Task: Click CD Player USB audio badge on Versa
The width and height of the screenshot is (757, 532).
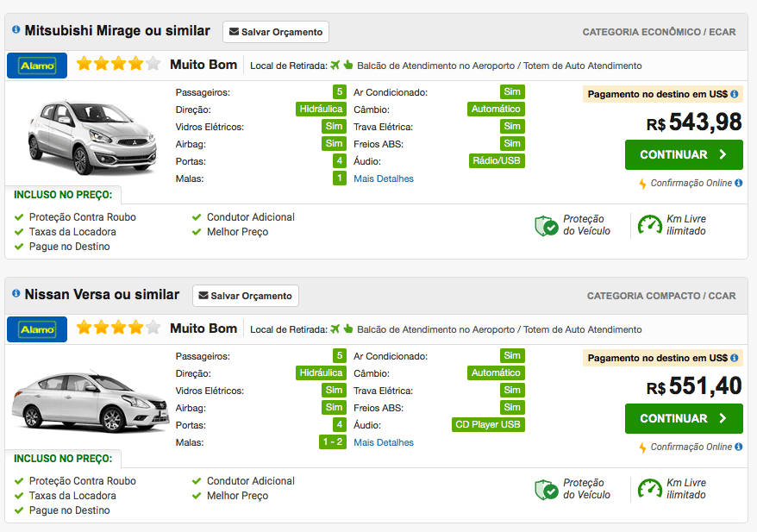Action: [x=488, y=424]
